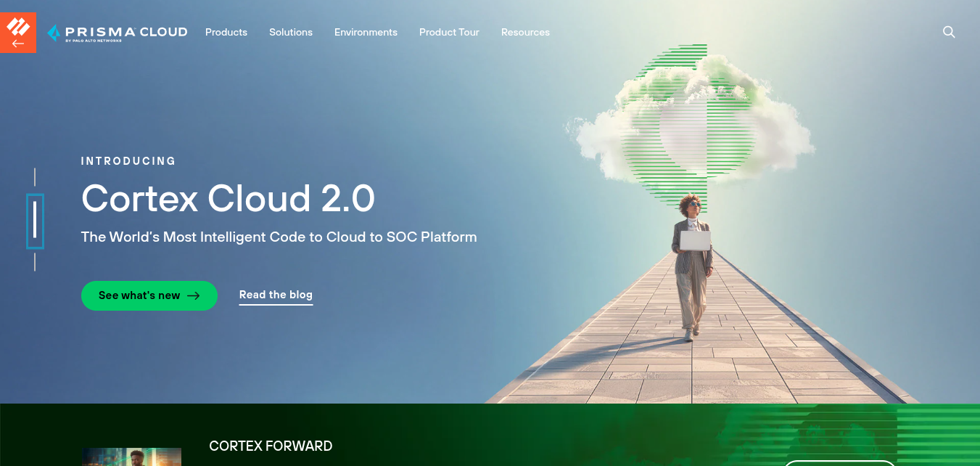Open the Products dropdown
This screenshot has height=466, width=980.
coord(226,32)
